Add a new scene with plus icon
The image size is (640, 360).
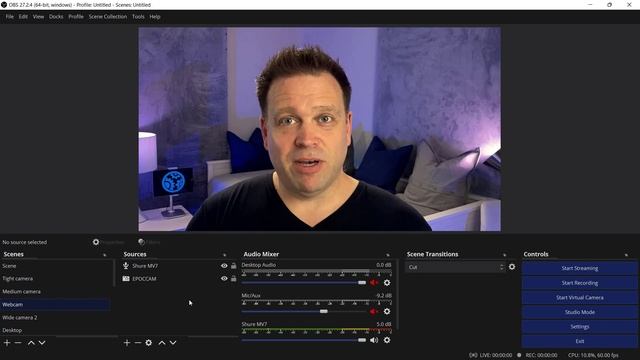[7, 343]
